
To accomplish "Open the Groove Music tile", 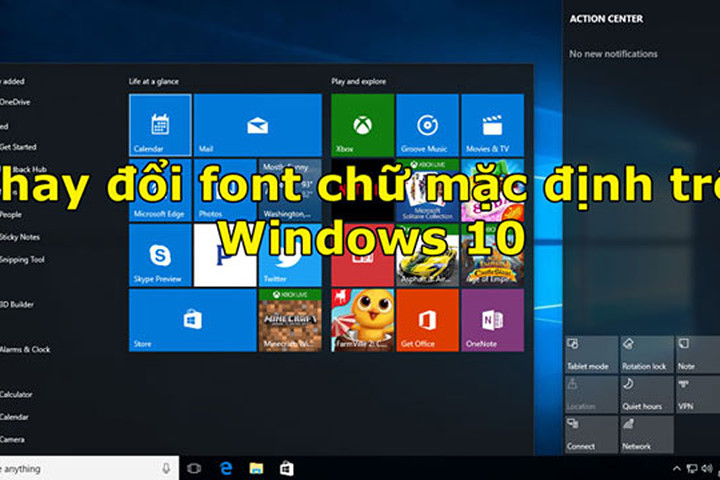I will [427, 125].
